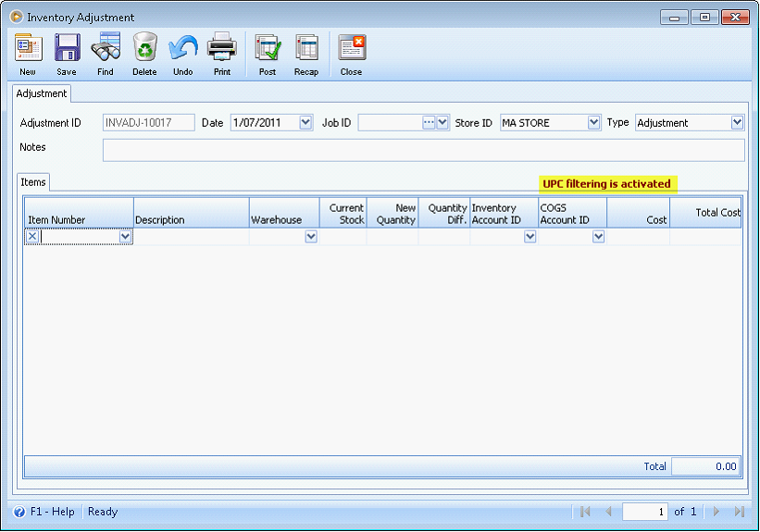Open the Item Number dropdown in grid
This screenshot has width=760, height=532.
tap(126, 237)
